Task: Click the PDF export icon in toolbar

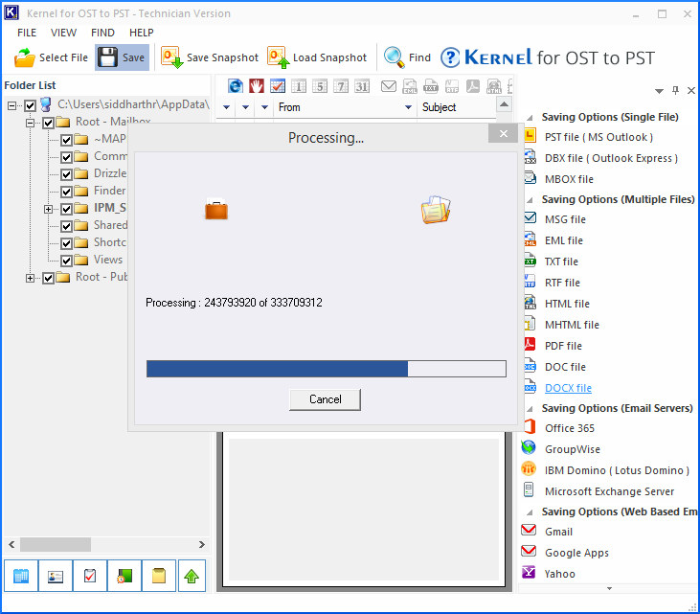Action: 473,86
